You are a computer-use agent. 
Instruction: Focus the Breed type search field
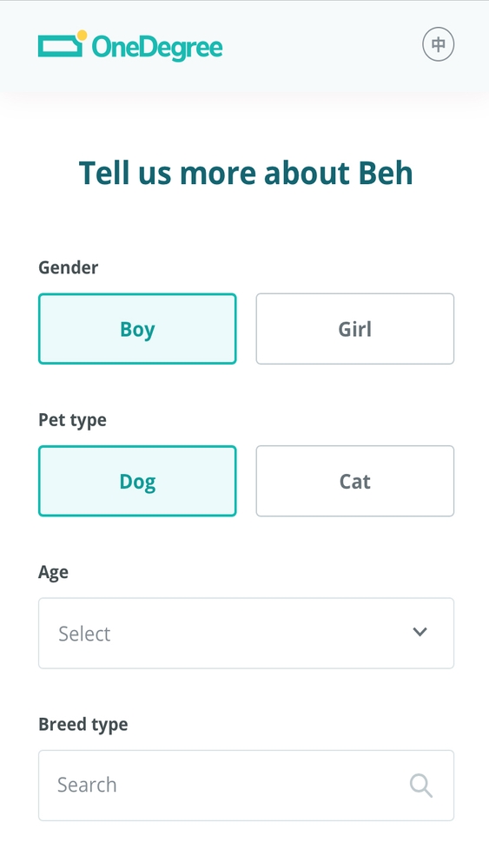(246, 786)
